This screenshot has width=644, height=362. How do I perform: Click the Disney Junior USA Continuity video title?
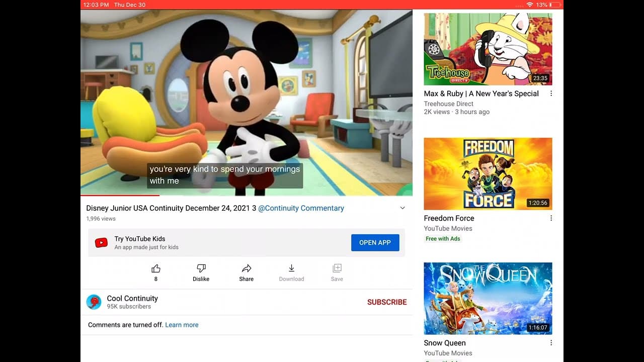point(171,208)
